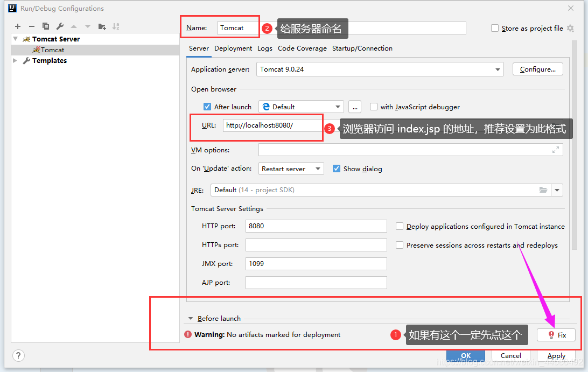Expand VM options field icon

tap(555, 150)
